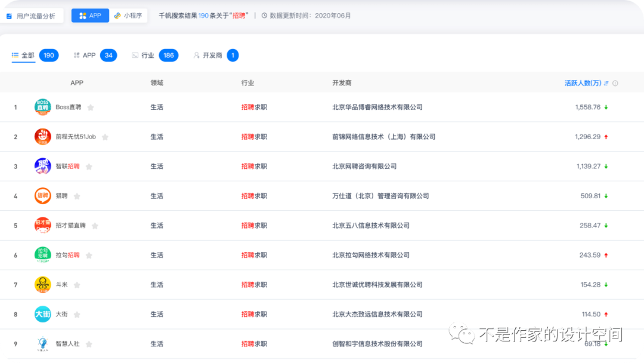Viewport: 644px width, 363px height.
Task: Switch to the 行业 186 tab
Action: [x=154, y=56]
